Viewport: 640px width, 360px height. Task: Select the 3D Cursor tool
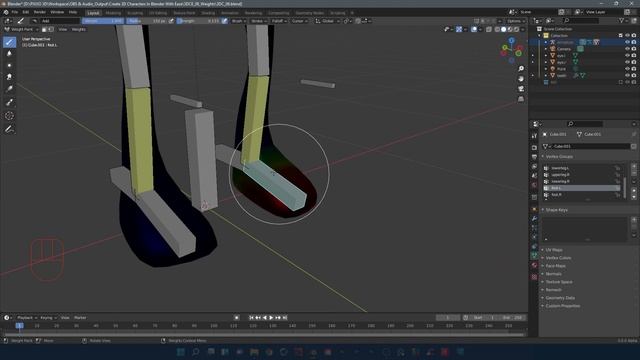[9, 116]
